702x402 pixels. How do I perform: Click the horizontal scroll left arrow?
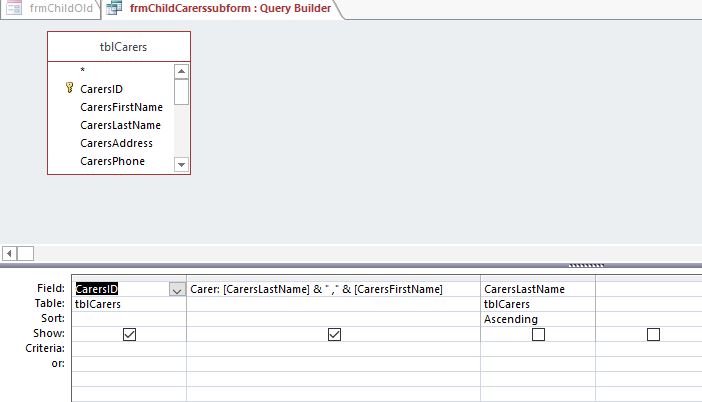coord(9,253)
